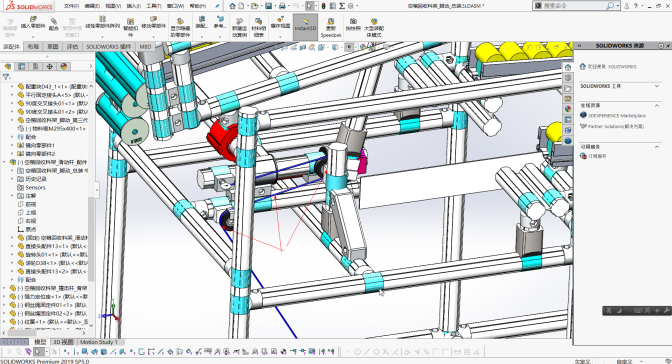672x364 pixels.
Task: Click the Print icon in the quick toolbar
Action: click(x=282, y=6)
